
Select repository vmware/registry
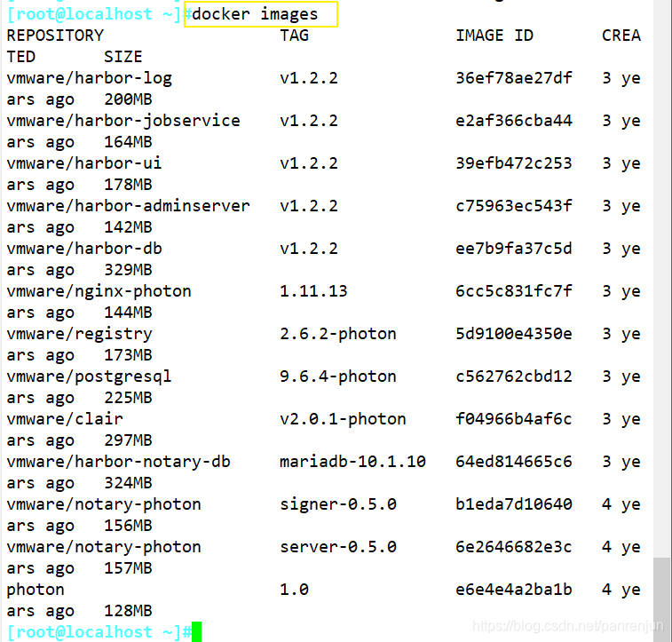pos(79,334)
